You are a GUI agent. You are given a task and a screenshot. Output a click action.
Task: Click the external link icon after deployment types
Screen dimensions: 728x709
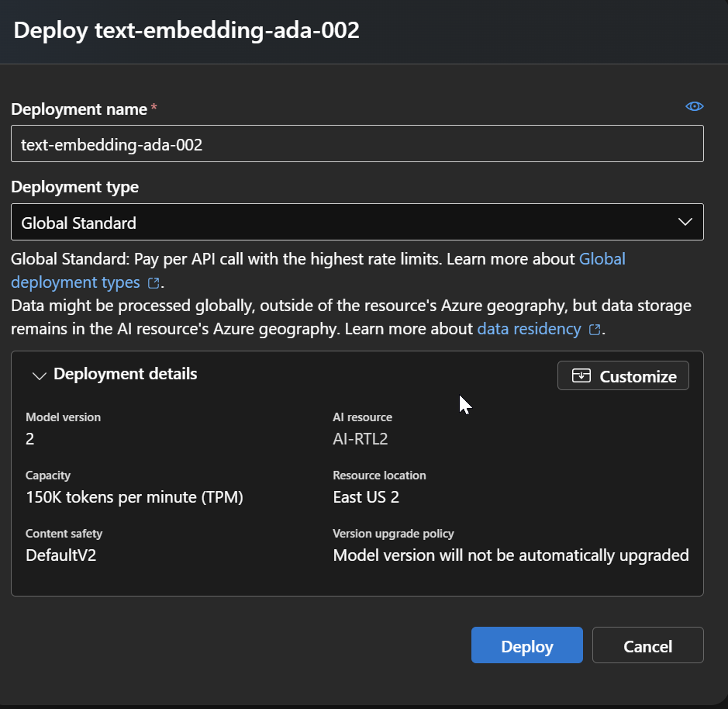pos(154,283)
